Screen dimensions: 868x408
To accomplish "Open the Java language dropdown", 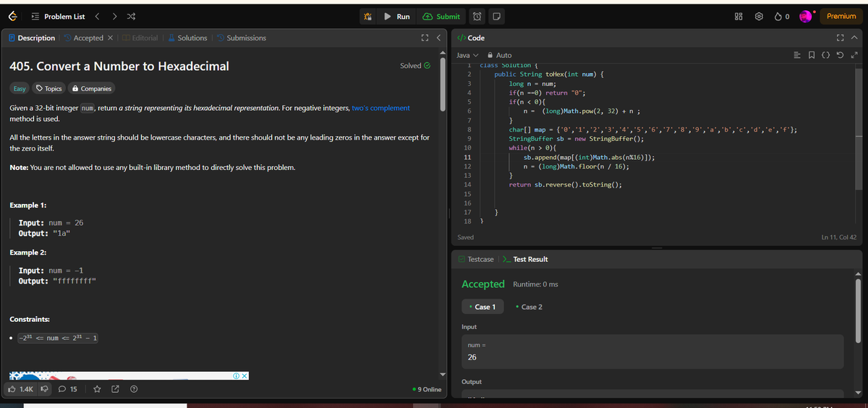I will coord(468,55).
